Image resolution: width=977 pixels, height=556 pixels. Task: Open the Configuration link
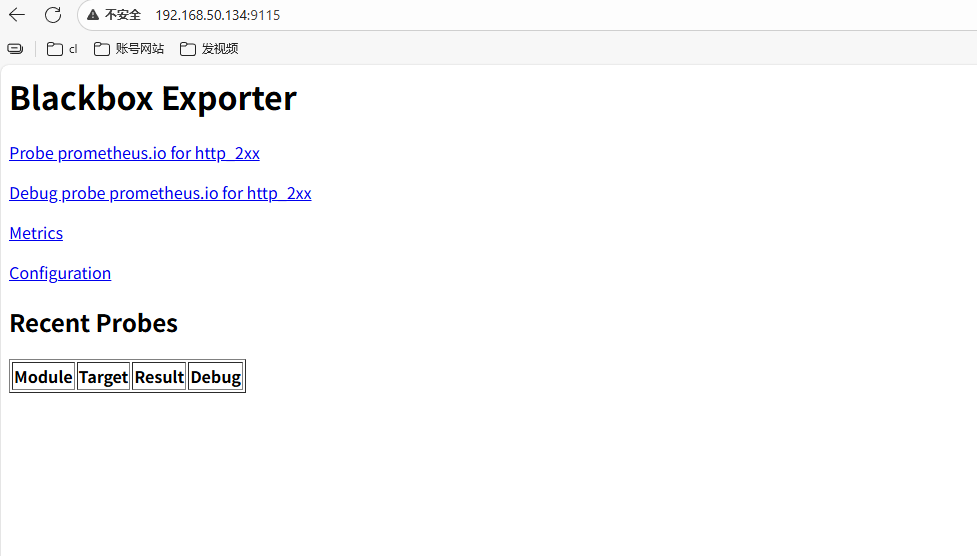point(60,273)
